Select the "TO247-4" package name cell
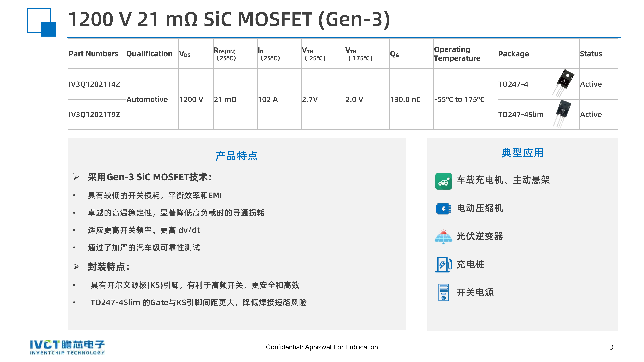This screenshot has height=362, width=644. point(513,84)
